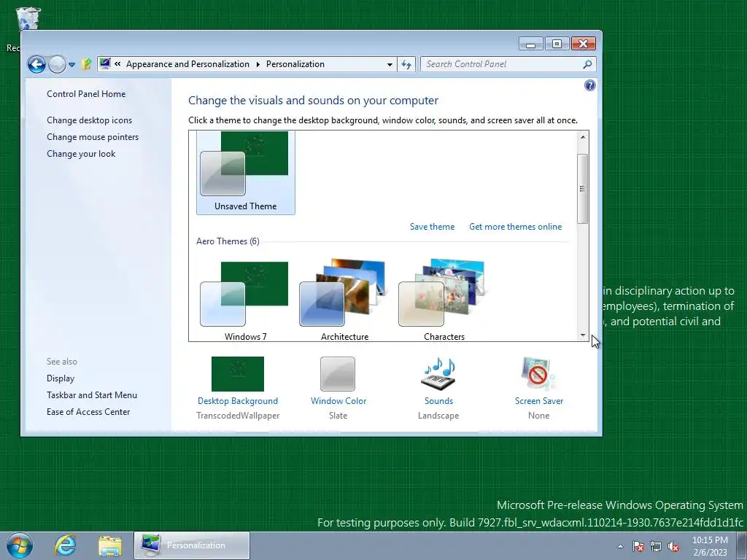
Task: Maximize the Personalization window
Action: pyautogui.click(x=557, y=44)
